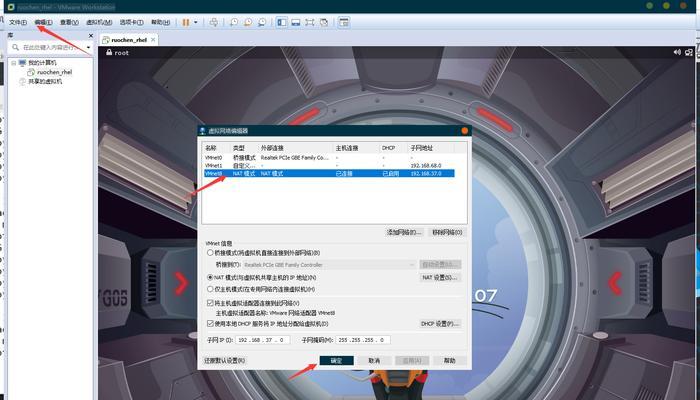Open the 文件(F) menu

click(x=18, y=22)
